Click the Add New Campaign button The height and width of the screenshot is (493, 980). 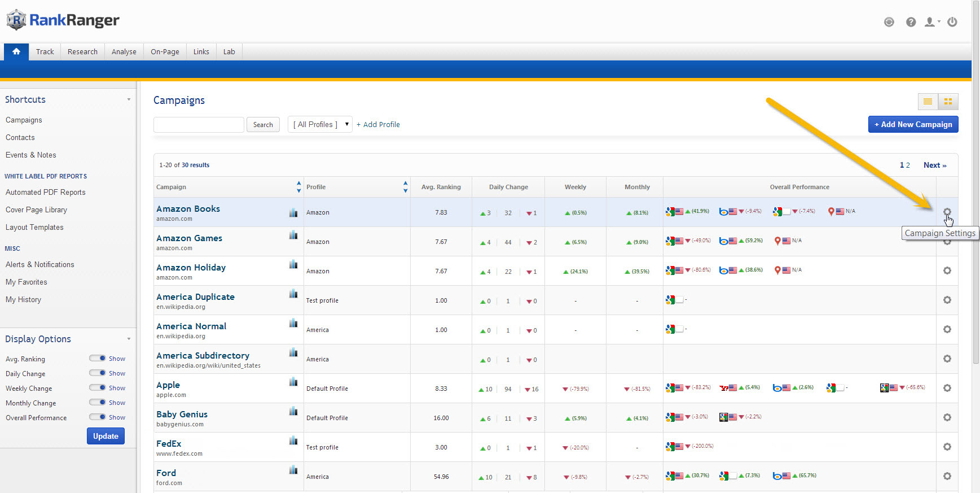(x=913, y=124)
